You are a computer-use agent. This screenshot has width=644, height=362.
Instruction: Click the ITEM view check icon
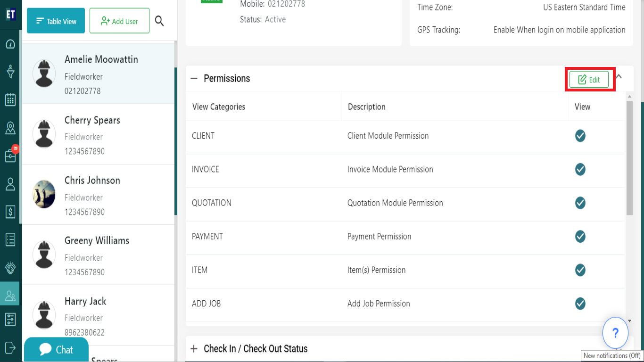click(x=580, y=270)
